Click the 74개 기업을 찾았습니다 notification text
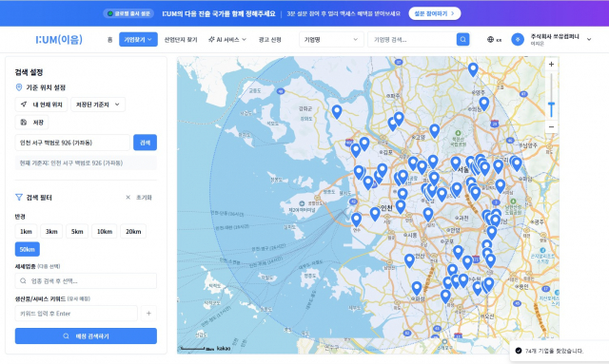The width and height of the screenshot is (609, 364). click(554, 351)
